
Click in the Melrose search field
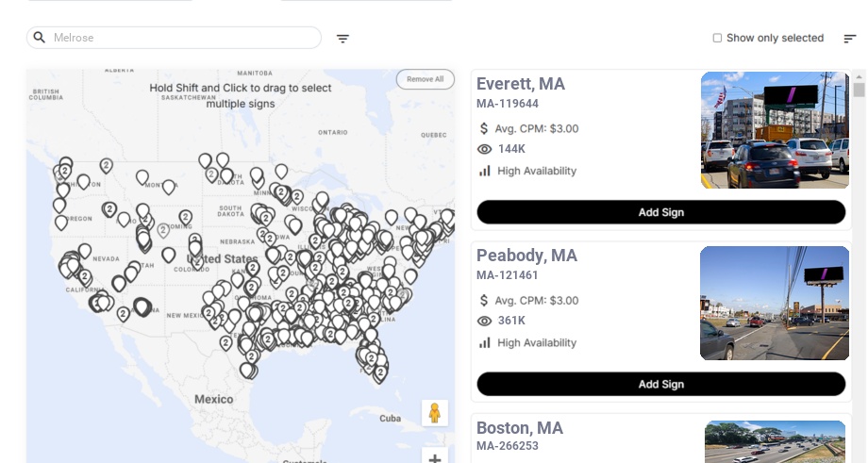pyautogui.click(x=179, y=38)
